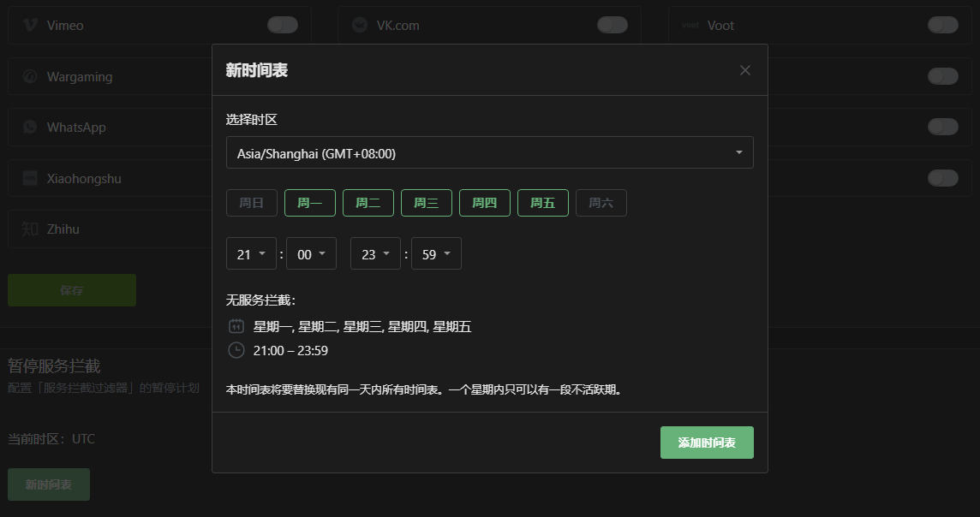Open the start hour dropdown showing 21
Screen dimensions: 980x517
tap(251, 253)
